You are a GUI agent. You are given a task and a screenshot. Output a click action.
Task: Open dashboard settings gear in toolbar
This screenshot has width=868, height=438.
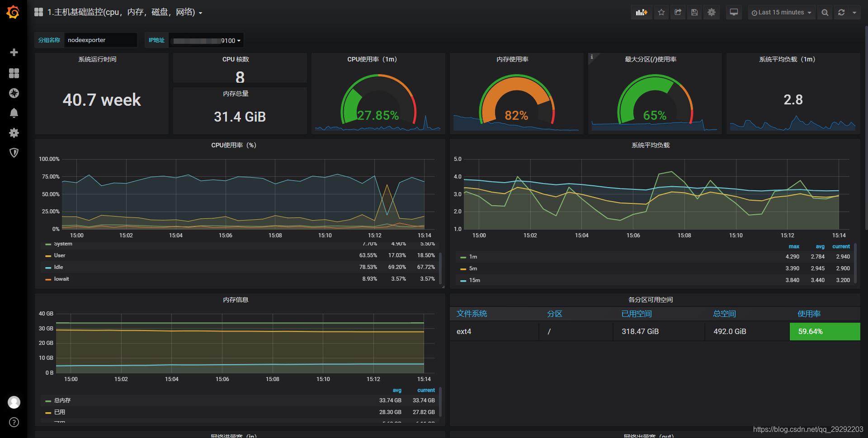712,12
